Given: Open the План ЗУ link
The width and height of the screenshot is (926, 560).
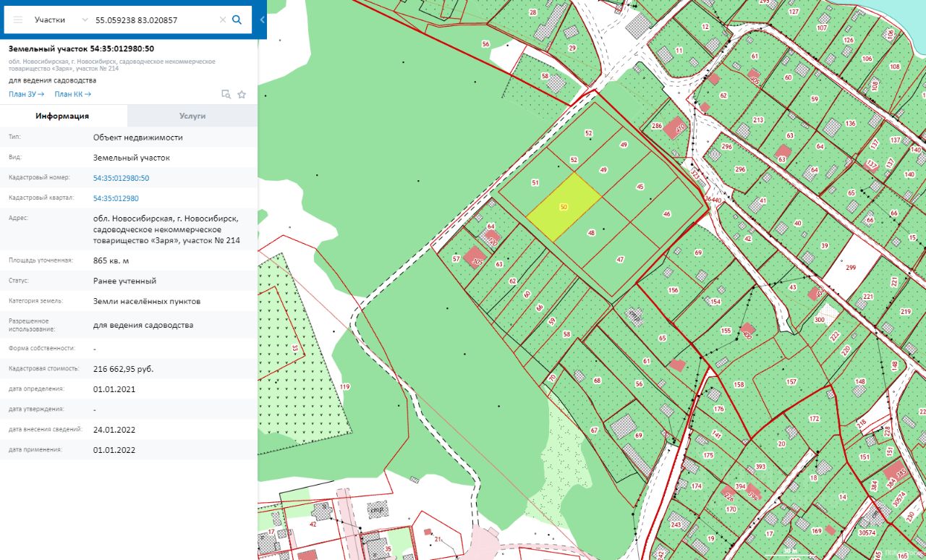Looking at the screenshot, I should pyautogui.click(x=26, y=94).
